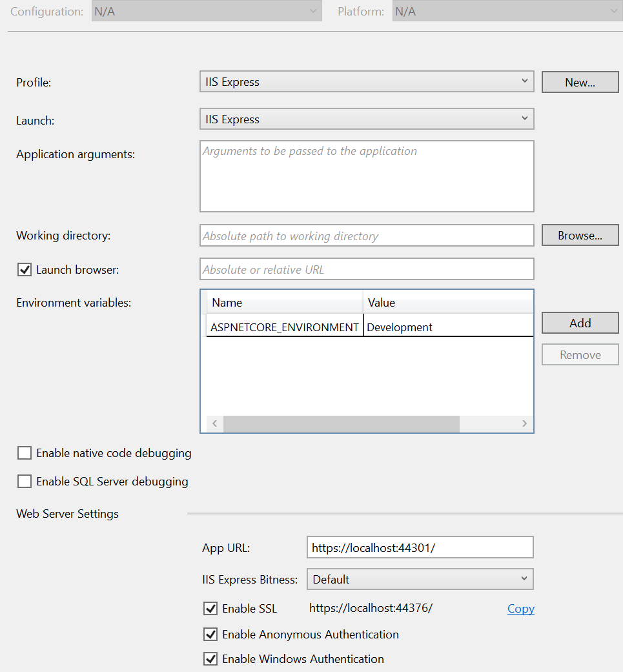Click the Browse... working directory button
This screenshot has width=623, height=672.
tap(580, 235)
